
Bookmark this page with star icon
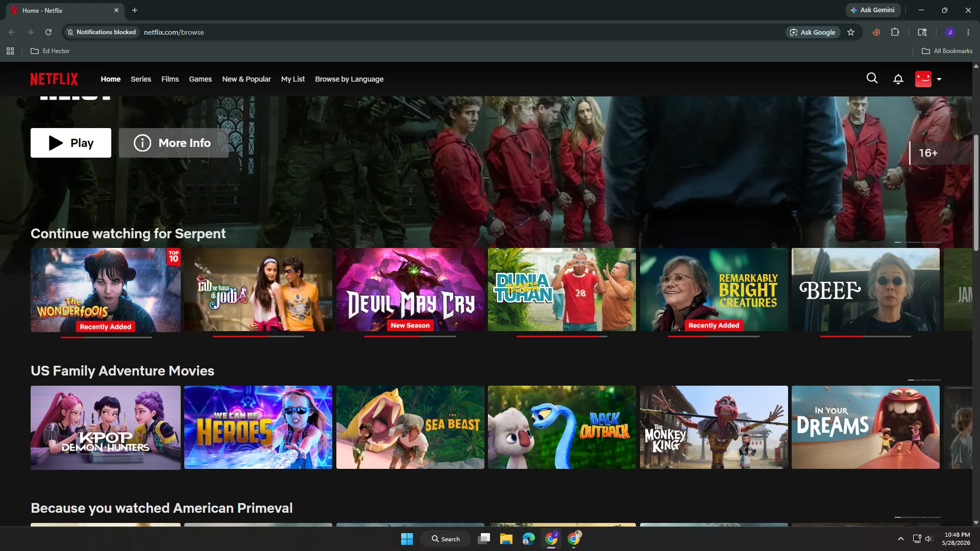click(851, 32)
